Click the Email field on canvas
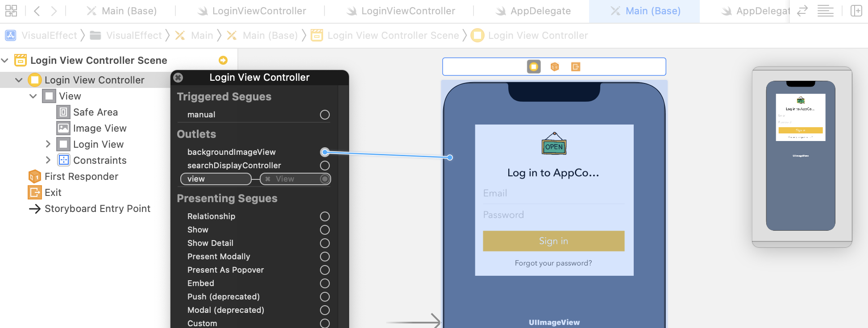 pyautogui.click(x=553, y=193)
